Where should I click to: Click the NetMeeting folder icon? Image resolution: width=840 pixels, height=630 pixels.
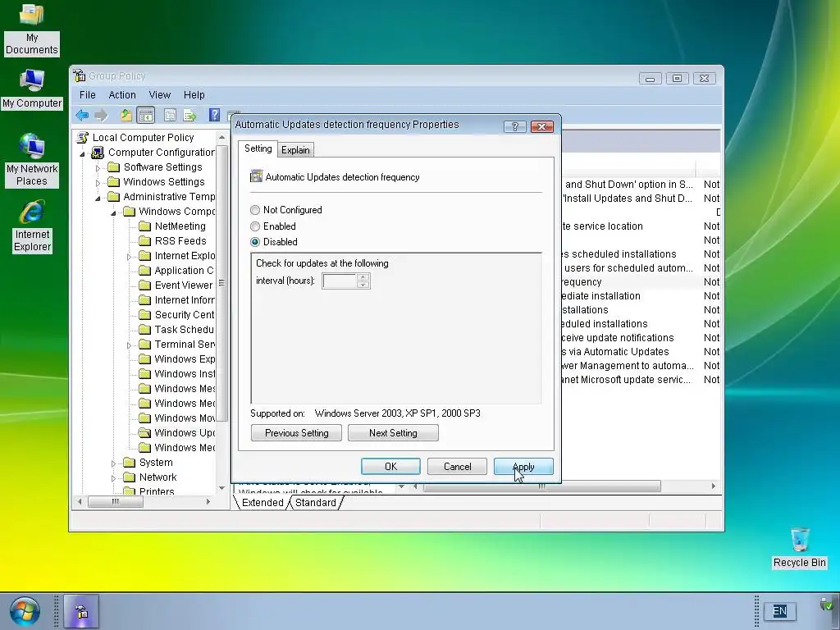(x=144, y=226)
